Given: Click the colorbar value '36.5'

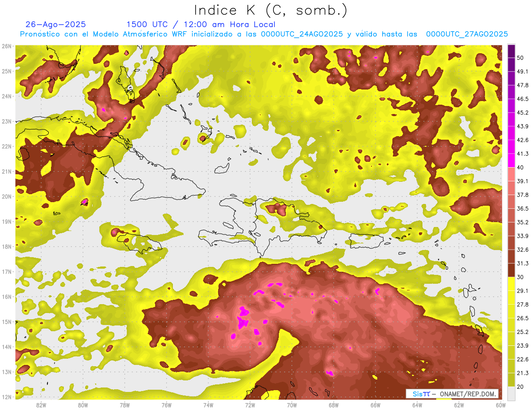Looking at the screenshot, I should [522, 208].
